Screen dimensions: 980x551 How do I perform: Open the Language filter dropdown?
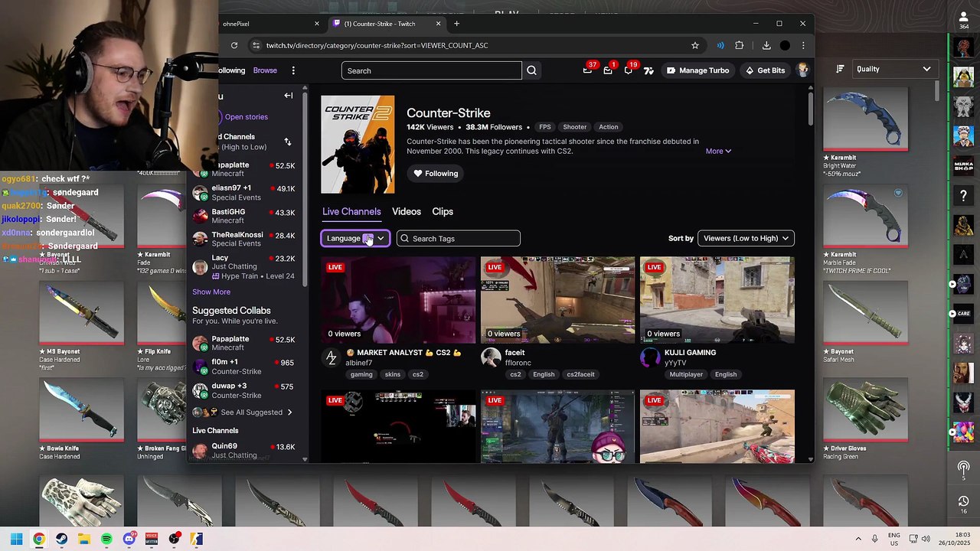(x=355, y=238)
